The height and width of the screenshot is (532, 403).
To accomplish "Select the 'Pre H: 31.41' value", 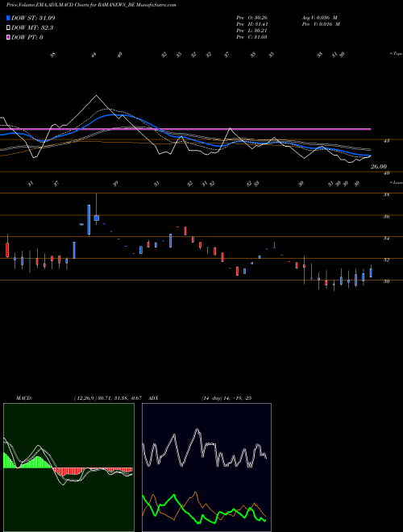I will click(x=251, y=24).
